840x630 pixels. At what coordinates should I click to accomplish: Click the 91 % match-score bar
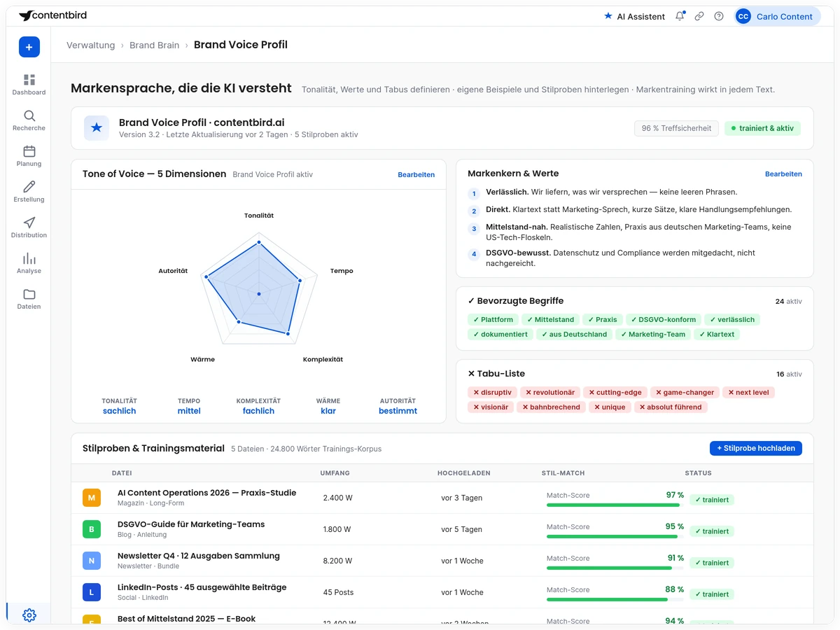[x=615, y=568]
